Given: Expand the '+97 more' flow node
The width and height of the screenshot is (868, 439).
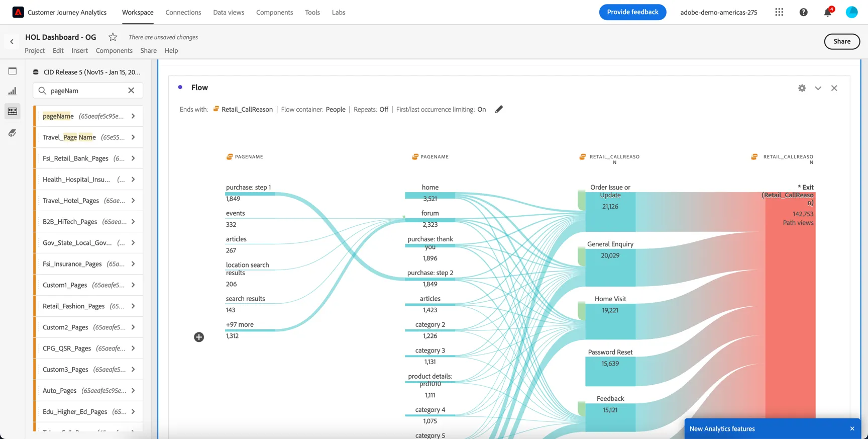Looking at the screenshot, I should 250,330.
